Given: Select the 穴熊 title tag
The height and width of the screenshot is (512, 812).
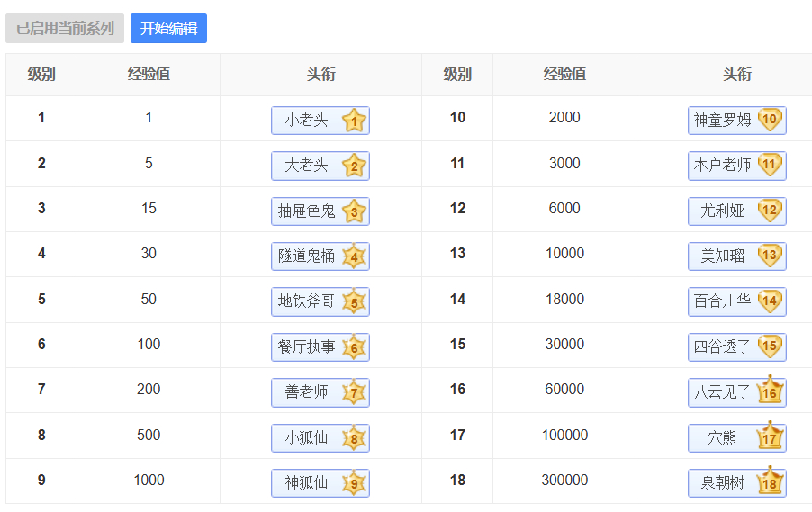Looking at the screenshot, I should 723,438.
